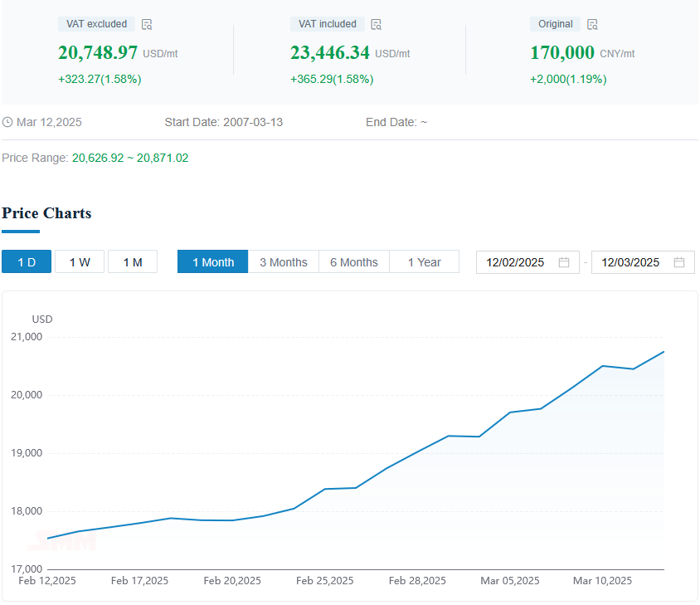700x605 pixels.
Task: Click the 12/03/2025 end date field
Action: [x=631, y=262]
